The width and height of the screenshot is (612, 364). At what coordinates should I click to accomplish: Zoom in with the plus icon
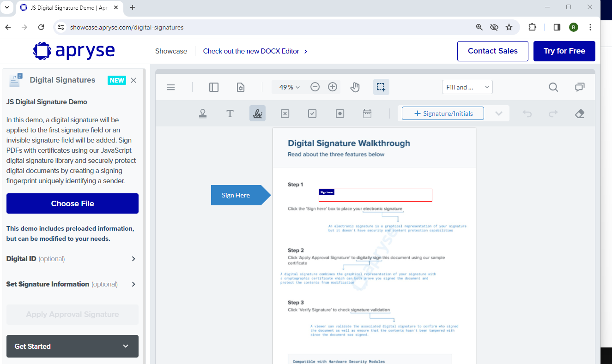[333, 87]
